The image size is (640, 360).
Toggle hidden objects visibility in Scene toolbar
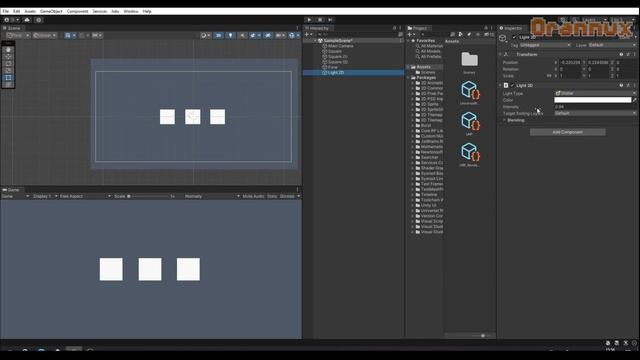pyautogui.click(x=268, y=36)
